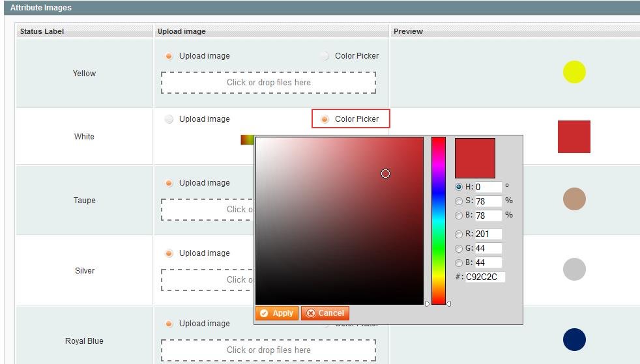Select the H hue radio button
Screen dimensions: 640x364
tap(459, 187)
